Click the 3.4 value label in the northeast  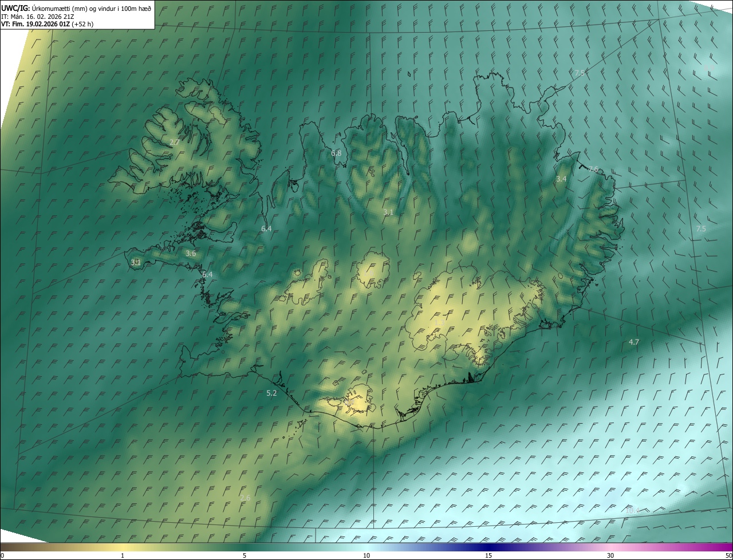[561, 179]
